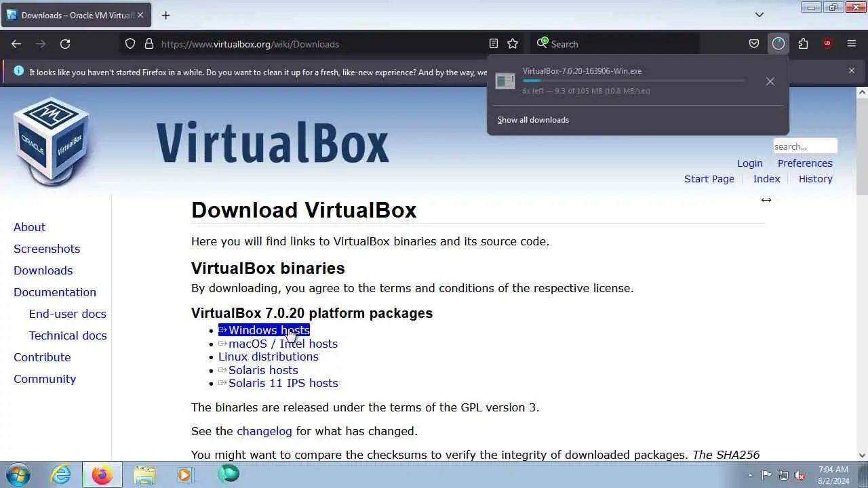Click the Solaris hosts link

coord(258,370)
